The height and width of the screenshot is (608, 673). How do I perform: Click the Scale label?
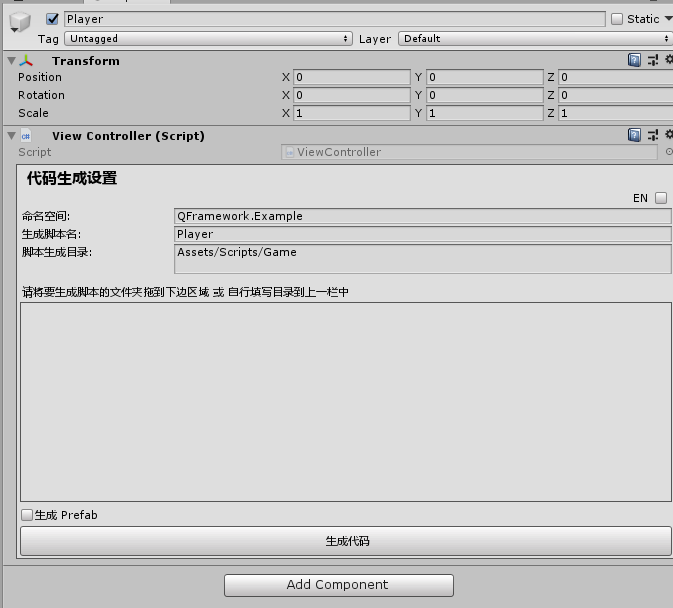[x=33, y=113]
